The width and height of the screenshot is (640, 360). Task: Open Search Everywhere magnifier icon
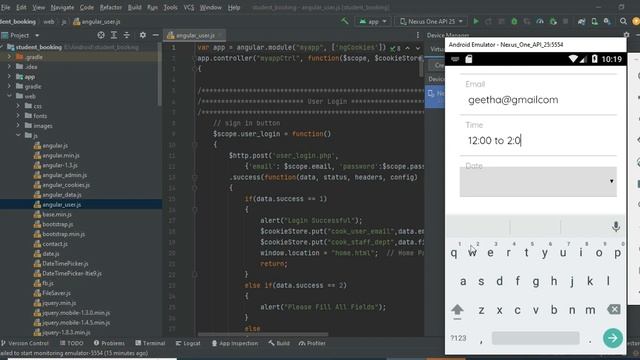click(x=623, y=21)
